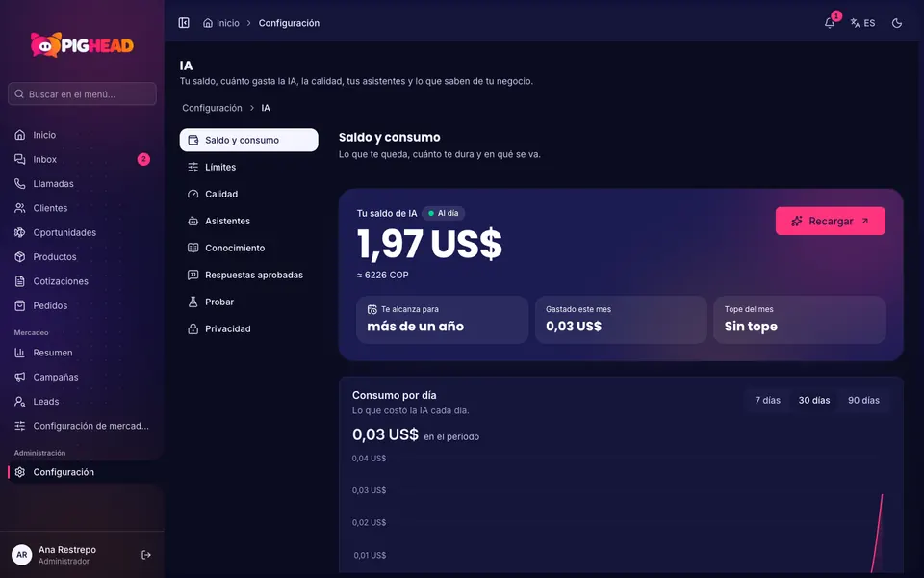Click the ≈ 6226 COP text
The height and width of the screenshot is (578, 924).
tap(382, 275)
